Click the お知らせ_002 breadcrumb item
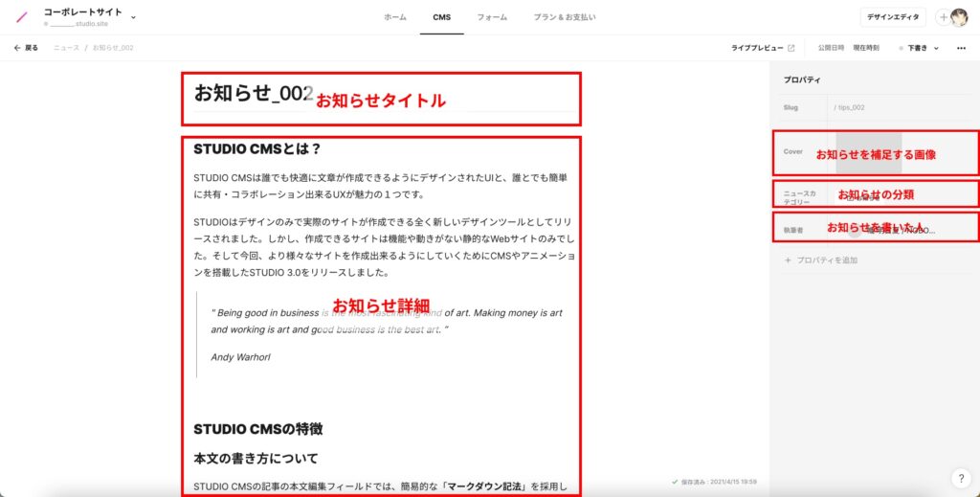Screen dimensions: 980x497 (x=113, y=48)
